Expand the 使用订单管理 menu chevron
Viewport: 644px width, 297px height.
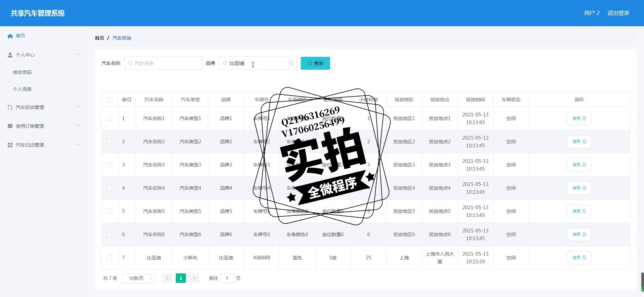(78, 126)
